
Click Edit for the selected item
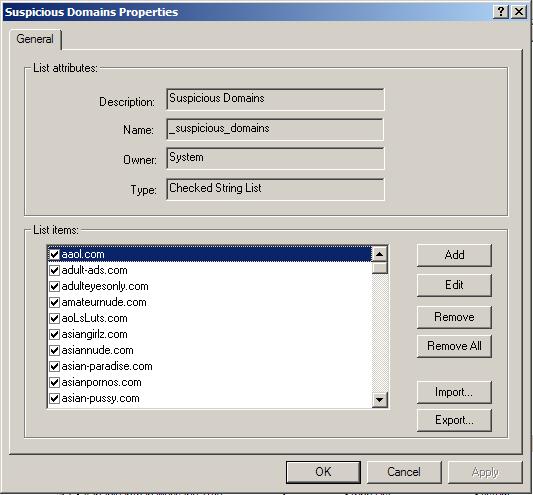tap(454, 285)
